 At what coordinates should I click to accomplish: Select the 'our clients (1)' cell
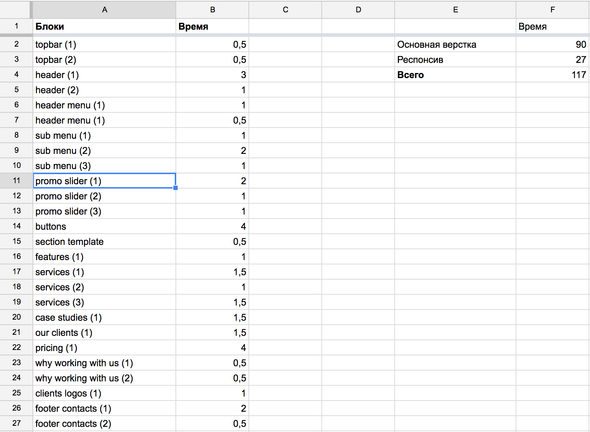click(104, 333)
